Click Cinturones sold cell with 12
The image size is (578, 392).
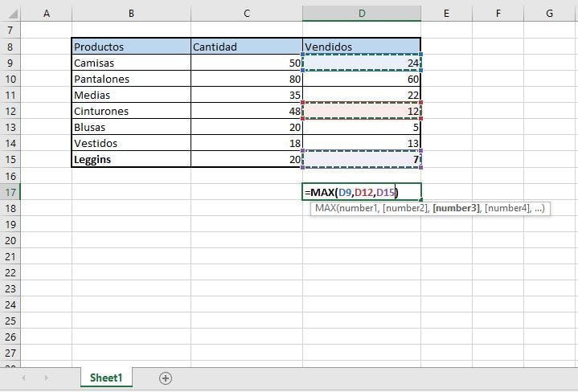[x=362, y=111]
